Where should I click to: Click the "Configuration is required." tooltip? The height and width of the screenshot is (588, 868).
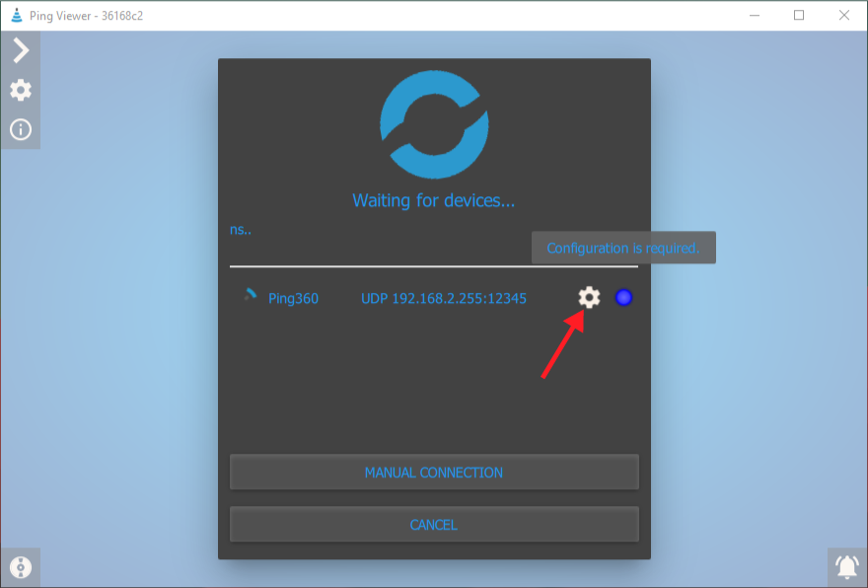click(x=623, y=248)
